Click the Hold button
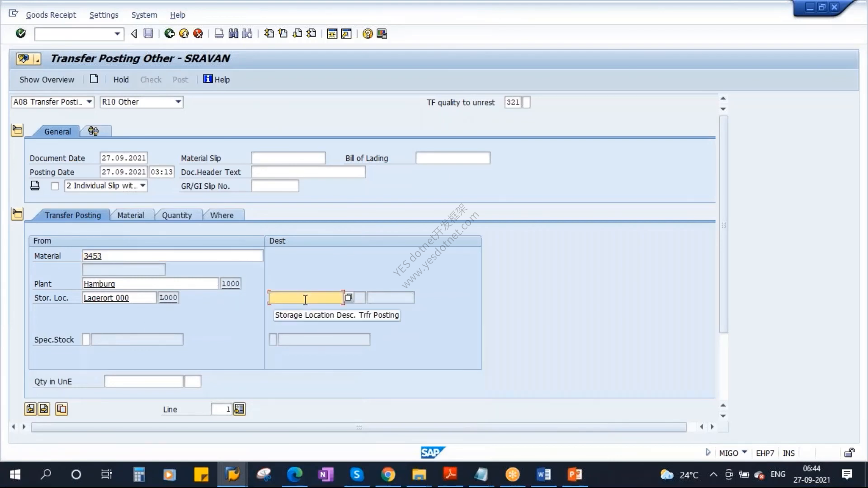The width and height of the screenshot is (868, 488). click(121, 80)
